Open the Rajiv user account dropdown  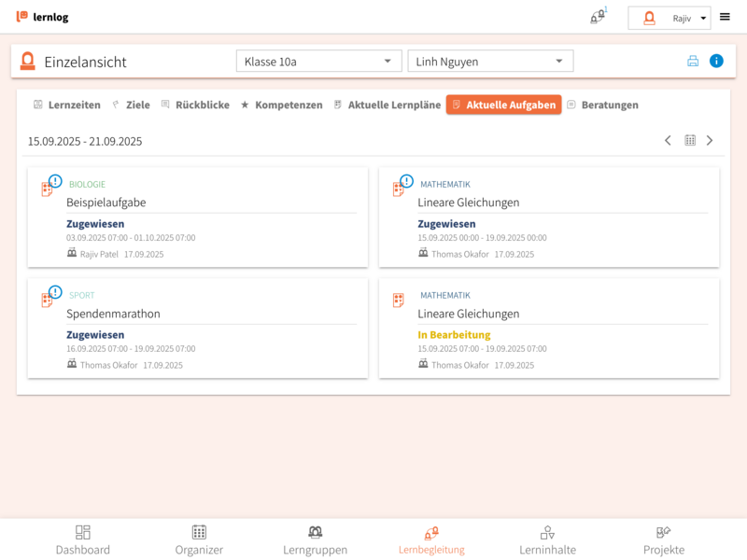pyautogui.click(x=669, y=18)
